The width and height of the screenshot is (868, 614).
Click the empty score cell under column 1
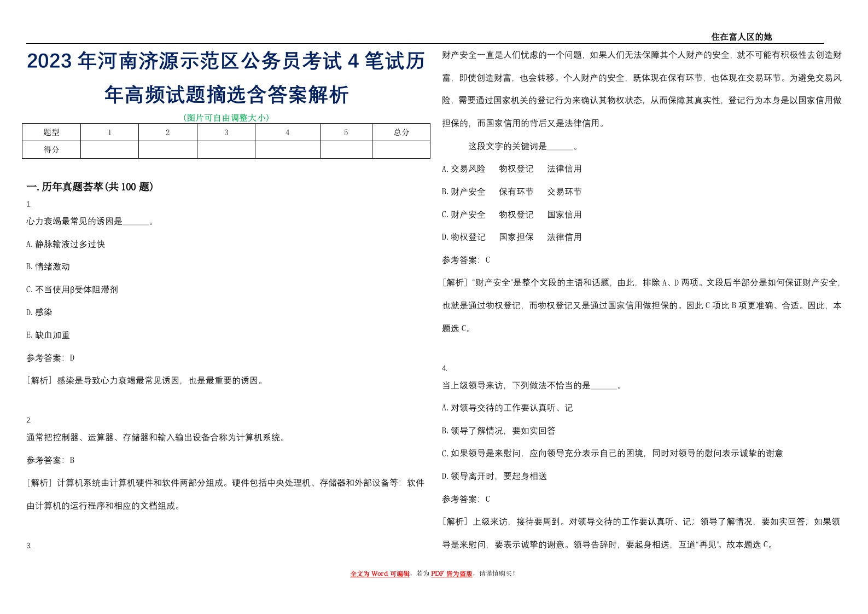point(109,150)
